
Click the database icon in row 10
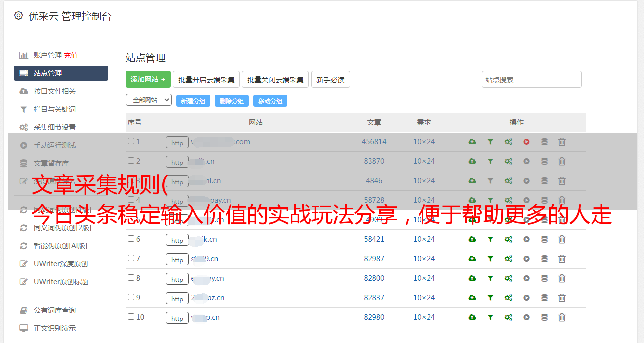click(544, 317)
